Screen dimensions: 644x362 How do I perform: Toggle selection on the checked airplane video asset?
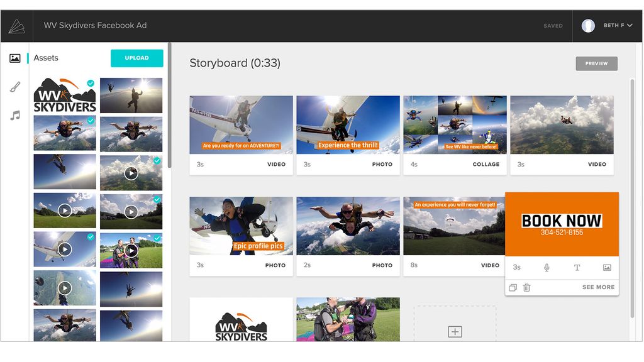coord(89,236)
